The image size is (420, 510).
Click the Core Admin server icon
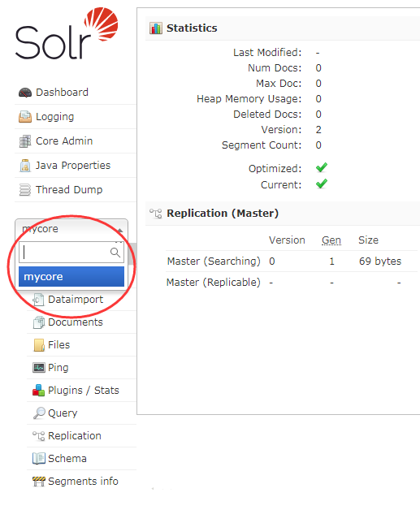tap(25, 141)
